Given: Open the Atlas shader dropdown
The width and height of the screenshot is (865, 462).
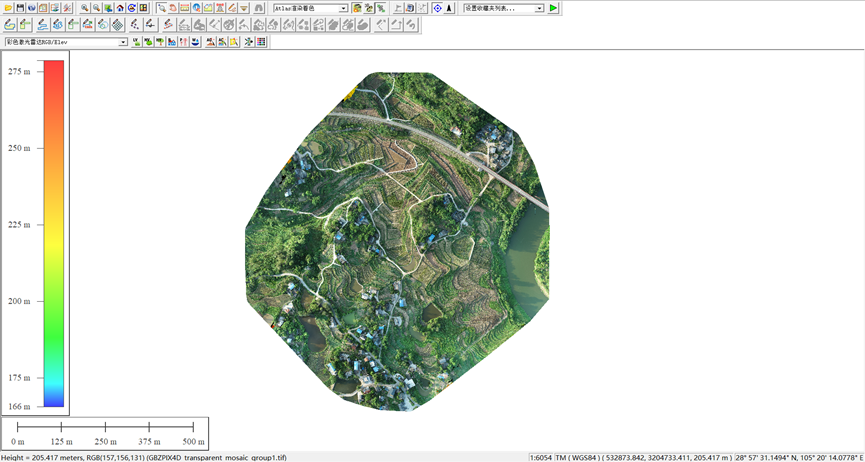Looking at the screenshot, I should tap(310, 8).
